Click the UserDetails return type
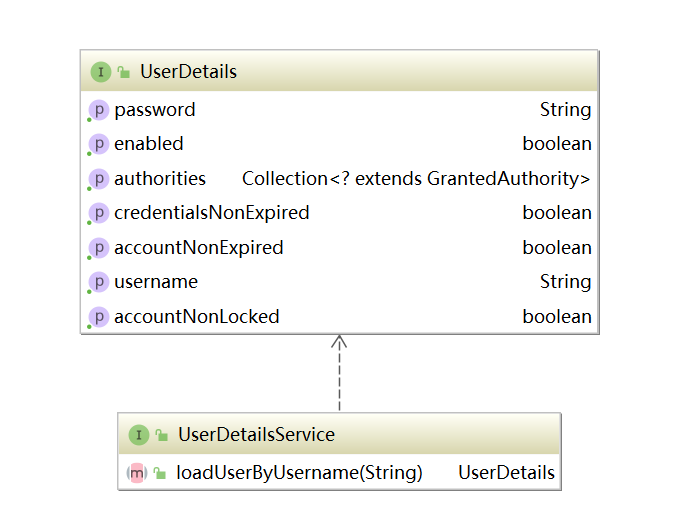 tap(506, 472)
